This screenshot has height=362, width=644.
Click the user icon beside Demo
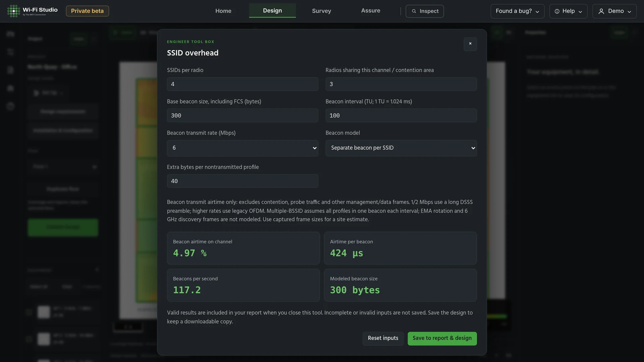(x=601, y=11)
